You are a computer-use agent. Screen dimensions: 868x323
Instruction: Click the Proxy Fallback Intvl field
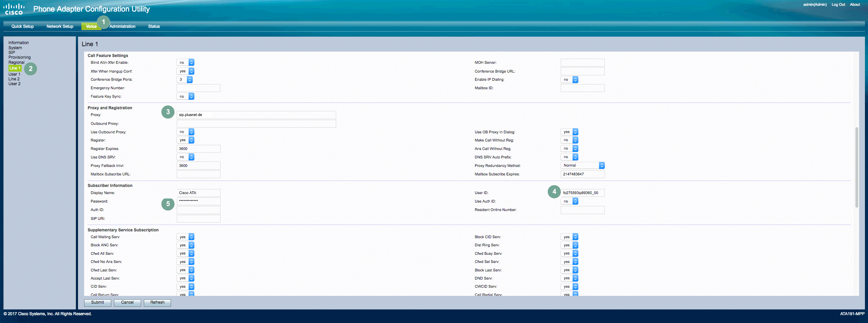[x=198, y=166]
